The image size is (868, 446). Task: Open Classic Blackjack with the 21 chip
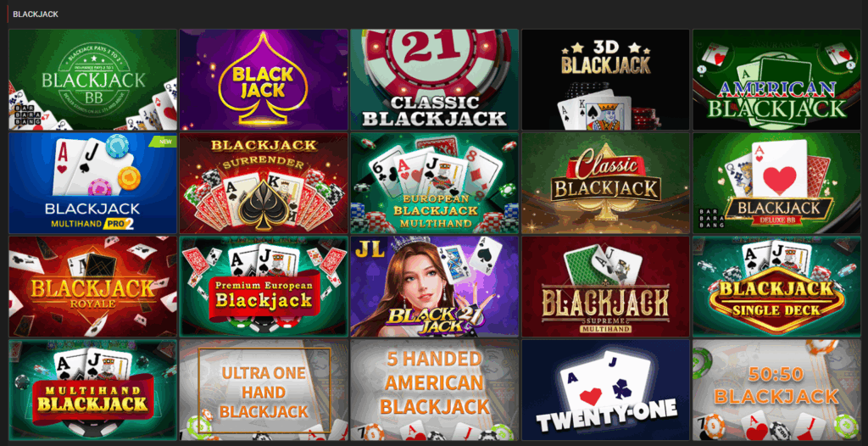pos(435,80)
